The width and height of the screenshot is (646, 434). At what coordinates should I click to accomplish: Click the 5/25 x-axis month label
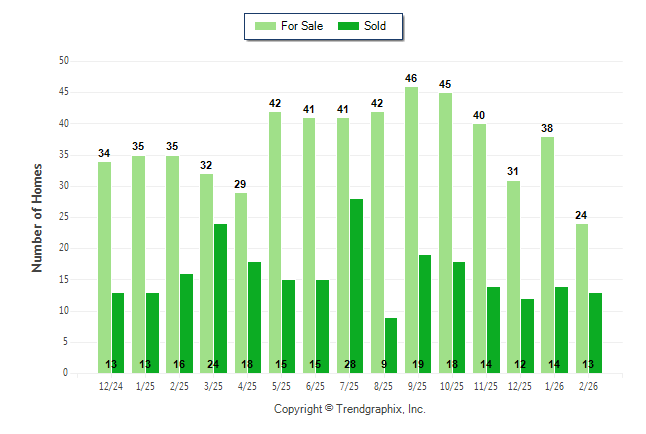coord(281,386)
